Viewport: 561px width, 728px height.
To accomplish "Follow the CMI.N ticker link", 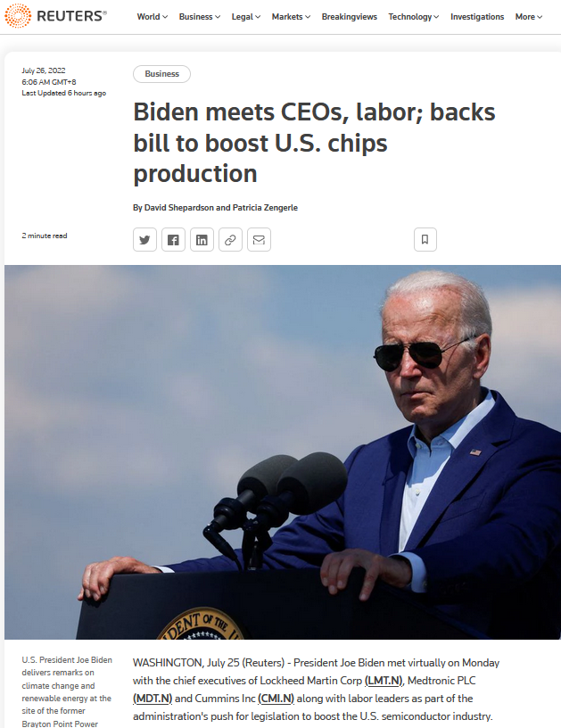I will [276, 699].
